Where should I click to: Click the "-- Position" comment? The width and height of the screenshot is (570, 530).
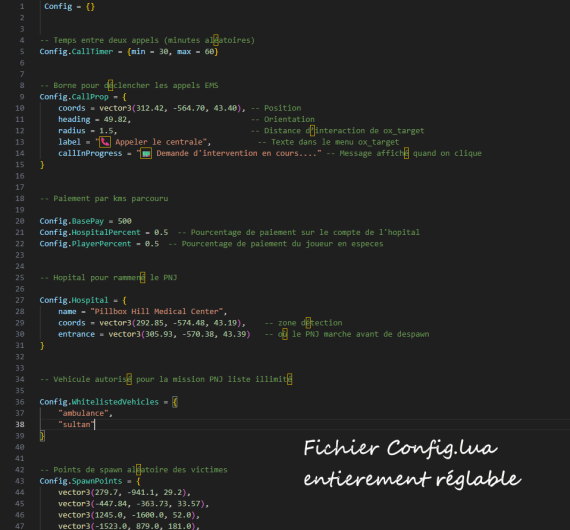(276, 108)
